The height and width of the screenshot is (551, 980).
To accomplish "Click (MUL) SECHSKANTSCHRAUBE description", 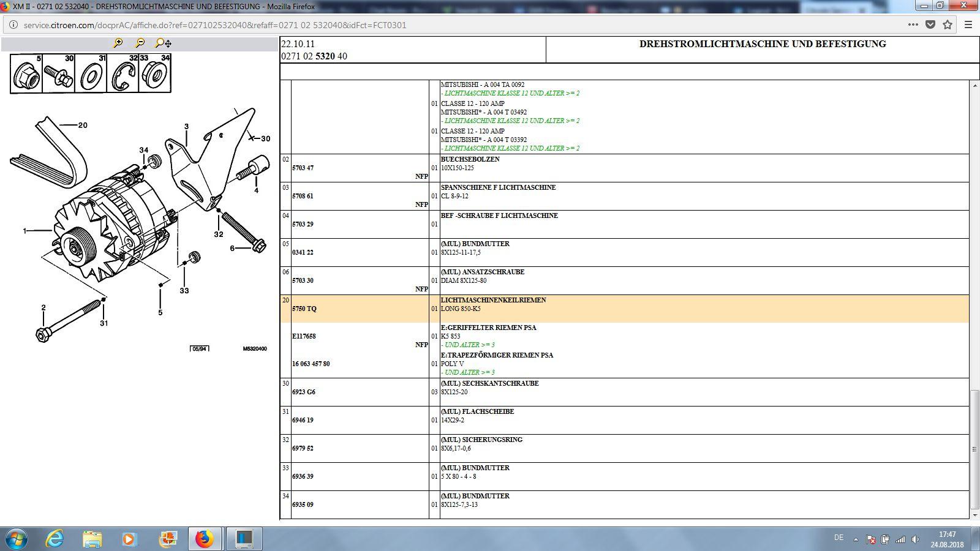I will click(x=489, y=383).
